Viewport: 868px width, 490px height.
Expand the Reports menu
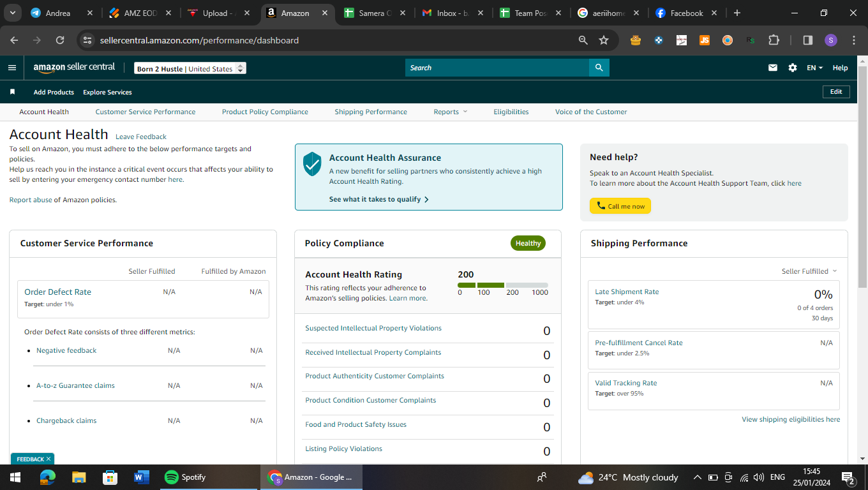(451, 112)
